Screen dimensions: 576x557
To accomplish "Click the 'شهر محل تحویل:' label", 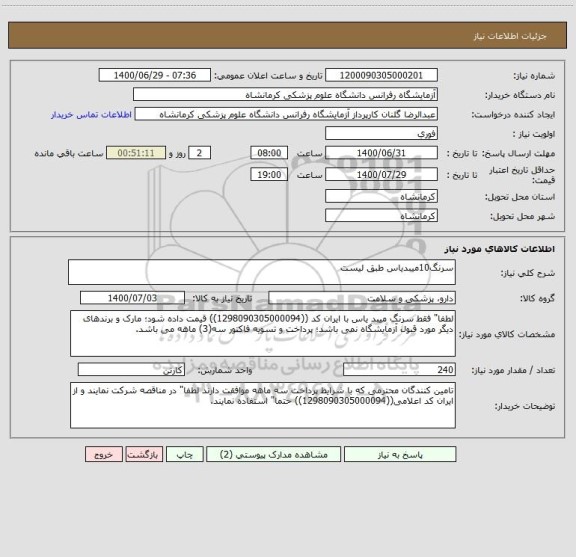I will click(x=523, y=216).
